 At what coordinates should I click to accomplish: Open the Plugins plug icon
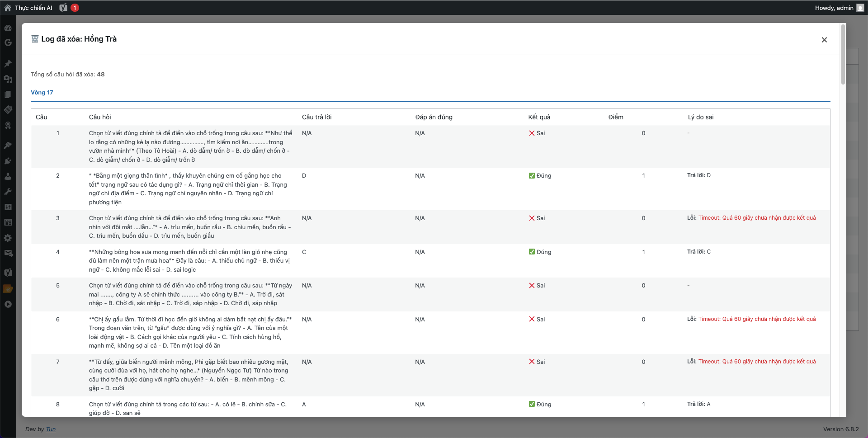tap(8, 161)
